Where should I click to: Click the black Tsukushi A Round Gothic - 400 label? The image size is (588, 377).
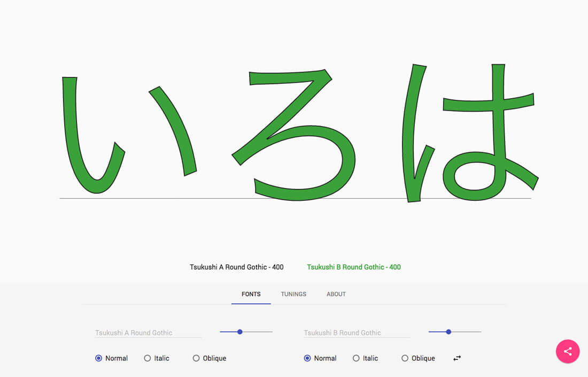coord(236,267)
